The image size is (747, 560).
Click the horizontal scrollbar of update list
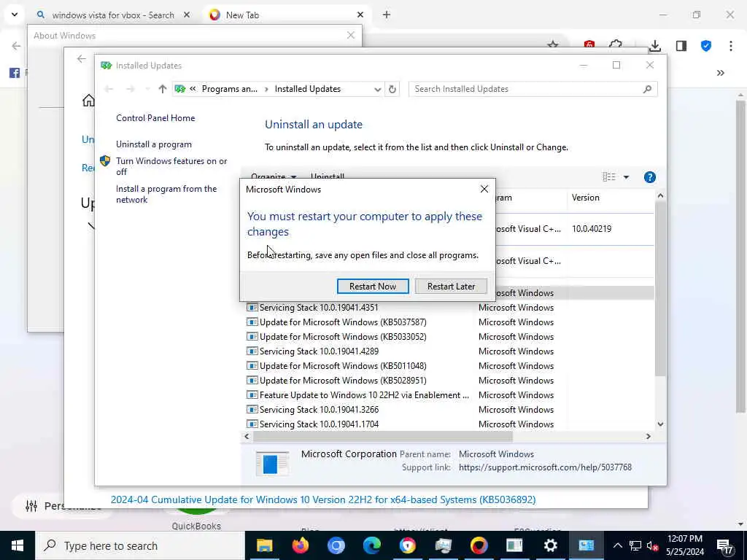pos(382,436)
